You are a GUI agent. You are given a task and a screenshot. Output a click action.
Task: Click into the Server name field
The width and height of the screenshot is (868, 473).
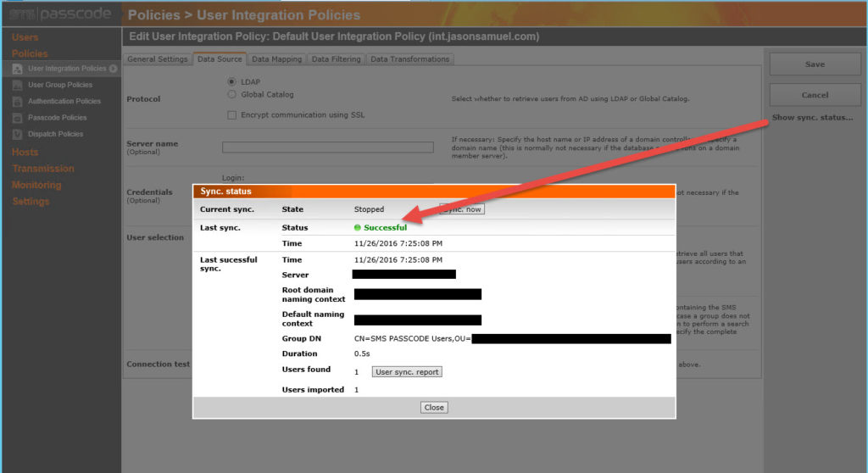pyautogui.click(x=327, y=147)
